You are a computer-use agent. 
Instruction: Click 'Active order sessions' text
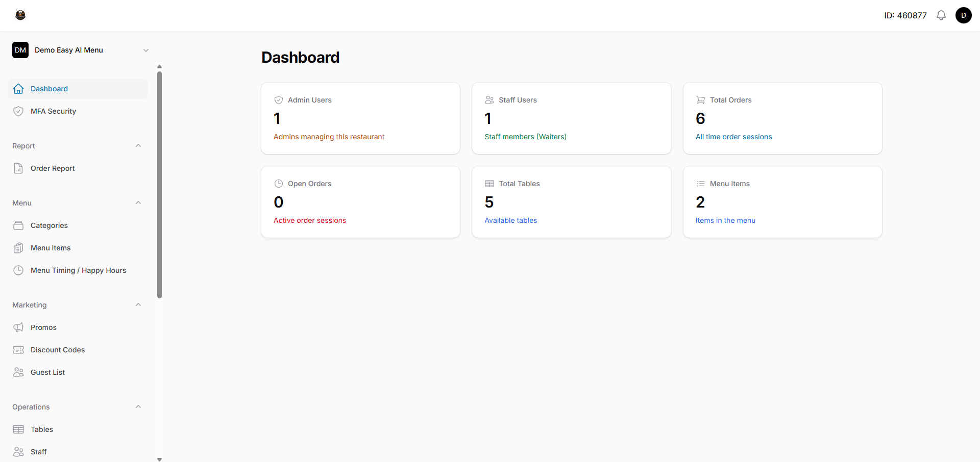310,220
